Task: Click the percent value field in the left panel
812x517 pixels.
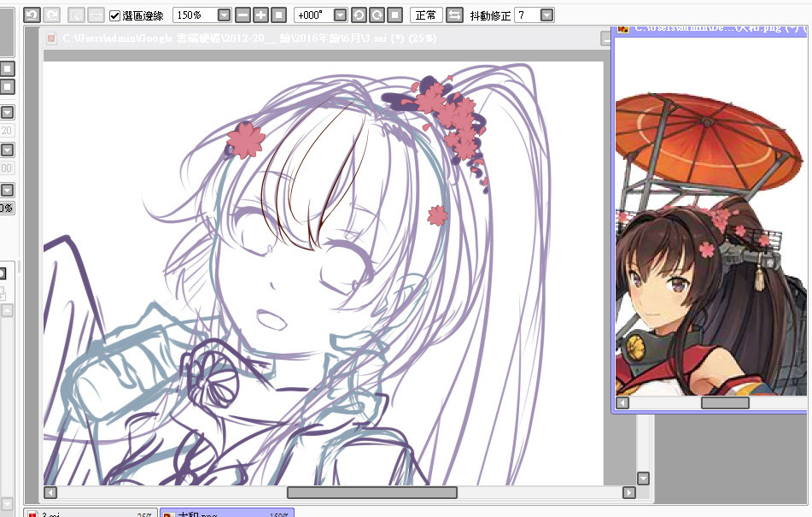Action: pyautogui.click(x=7, y=208)
